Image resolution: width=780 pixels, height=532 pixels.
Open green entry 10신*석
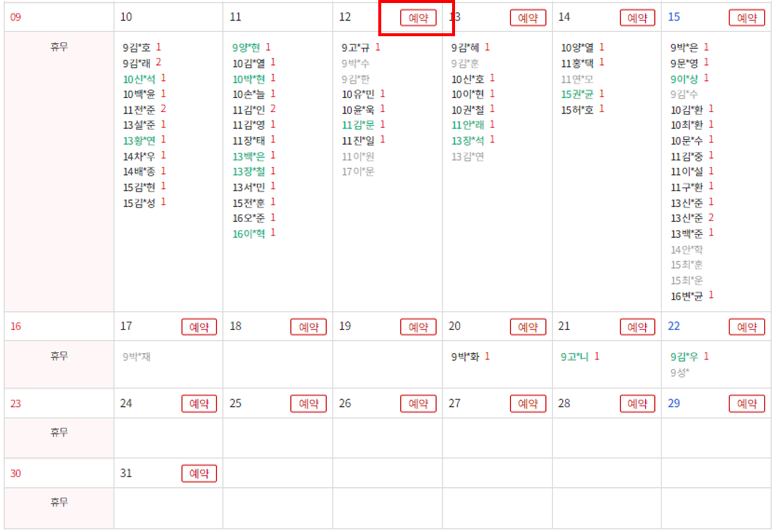(139, 79)
